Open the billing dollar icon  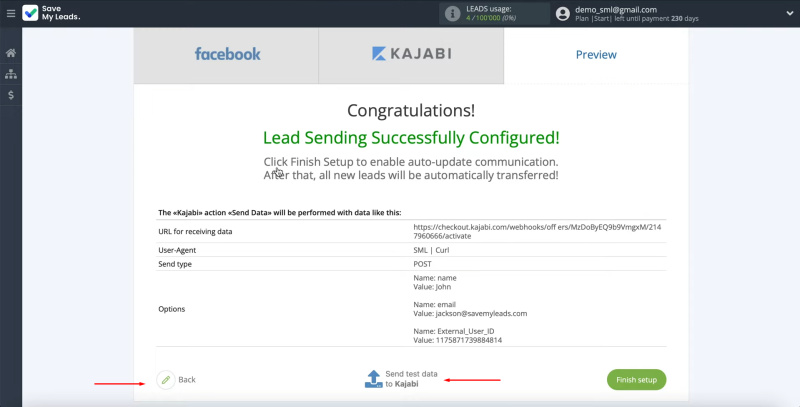[x=11, y=95]
